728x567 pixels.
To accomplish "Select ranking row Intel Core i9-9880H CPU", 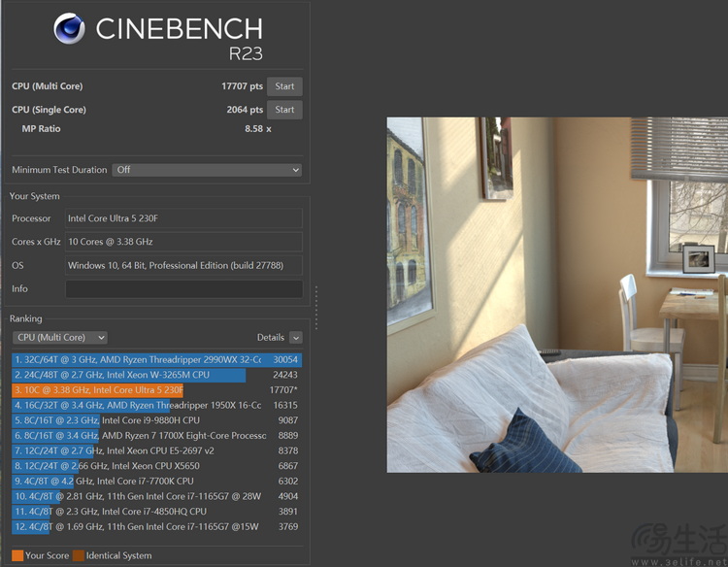I will click(x=157, y=420).
